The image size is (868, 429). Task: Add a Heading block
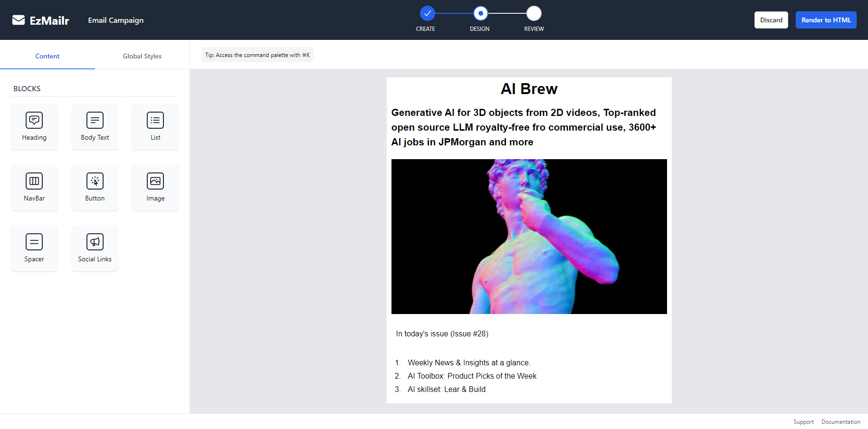click(34, 127)
